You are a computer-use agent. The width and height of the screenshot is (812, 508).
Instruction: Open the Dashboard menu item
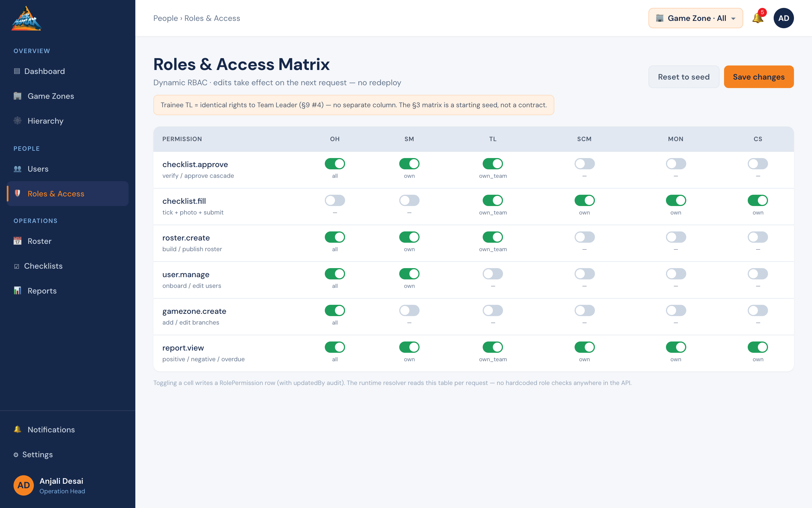point(67,71)
